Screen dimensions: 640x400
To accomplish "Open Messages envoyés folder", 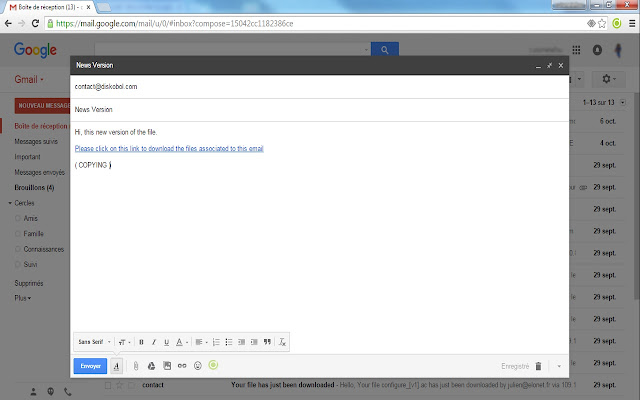I will [40, 172].
